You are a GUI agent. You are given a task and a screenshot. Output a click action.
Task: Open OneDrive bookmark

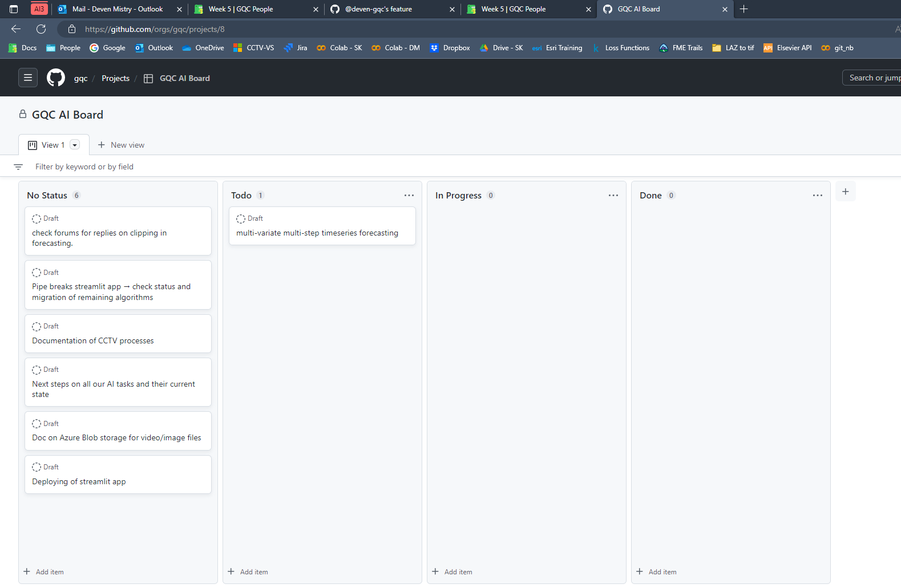tap(203, 48)
